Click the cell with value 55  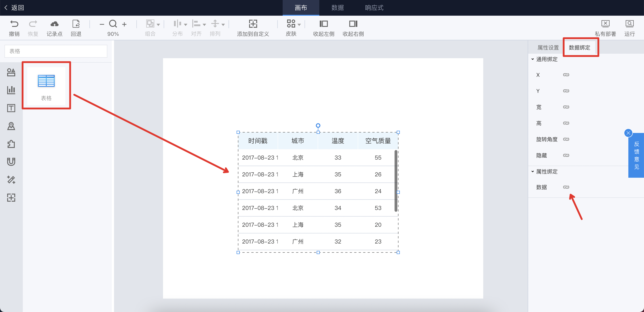[378, 158]
